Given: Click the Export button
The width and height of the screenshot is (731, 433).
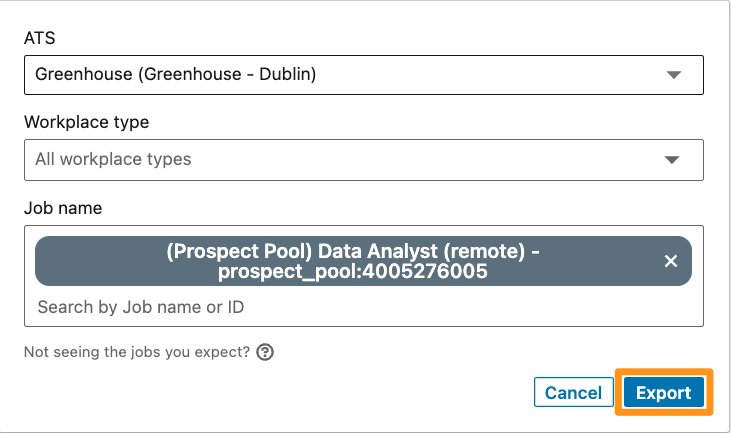Looking at the screenshot, I should tap(663, 392).
